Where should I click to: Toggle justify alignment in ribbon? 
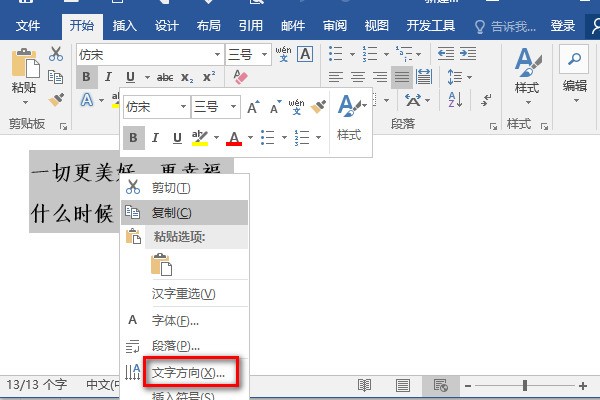pos(402,77)
